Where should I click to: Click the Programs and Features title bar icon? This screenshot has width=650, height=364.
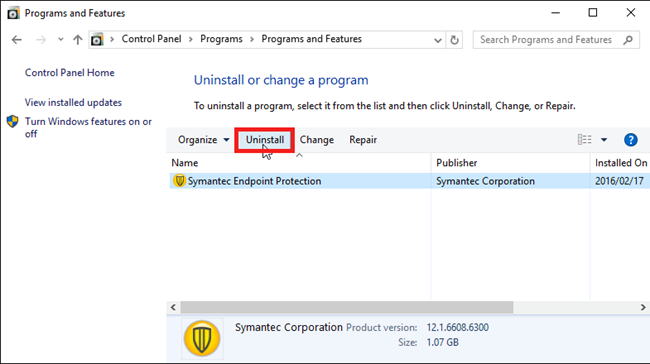13,13
